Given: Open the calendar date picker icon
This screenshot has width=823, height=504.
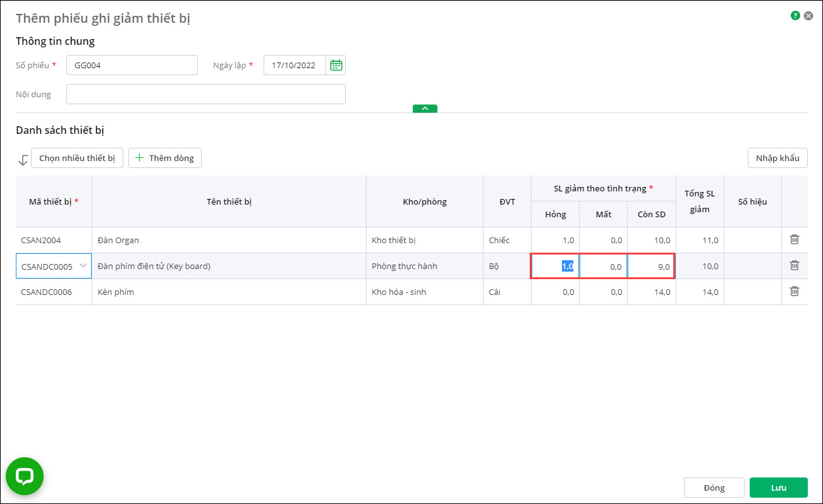Looking at the screenshot, I should (x=336, y=65).
